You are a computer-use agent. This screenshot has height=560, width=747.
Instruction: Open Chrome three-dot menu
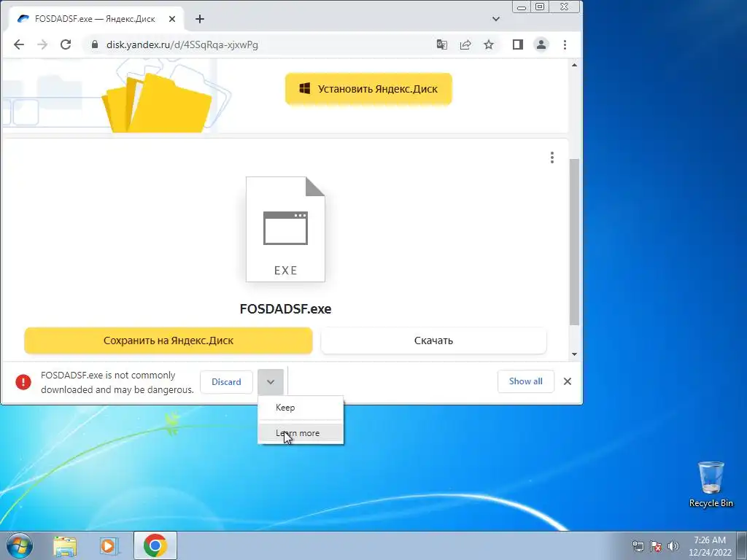[x=565, y=44]
